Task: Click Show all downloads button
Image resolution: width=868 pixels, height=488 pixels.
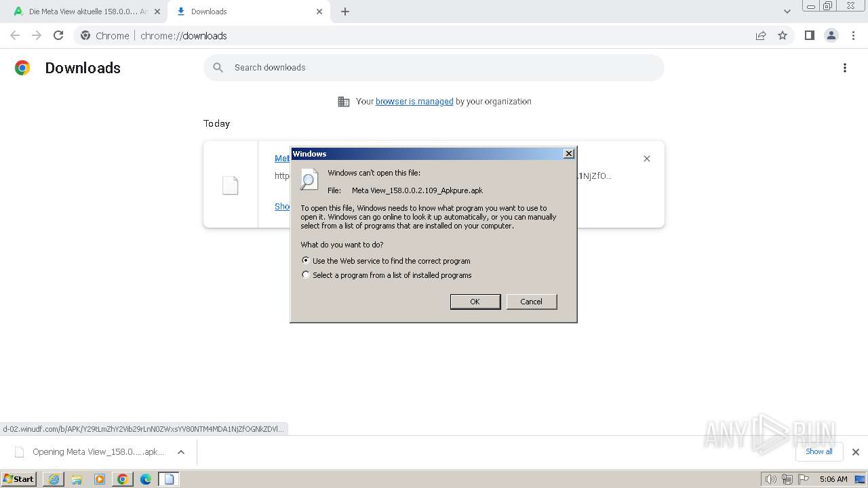Action: tap(819, 451)
